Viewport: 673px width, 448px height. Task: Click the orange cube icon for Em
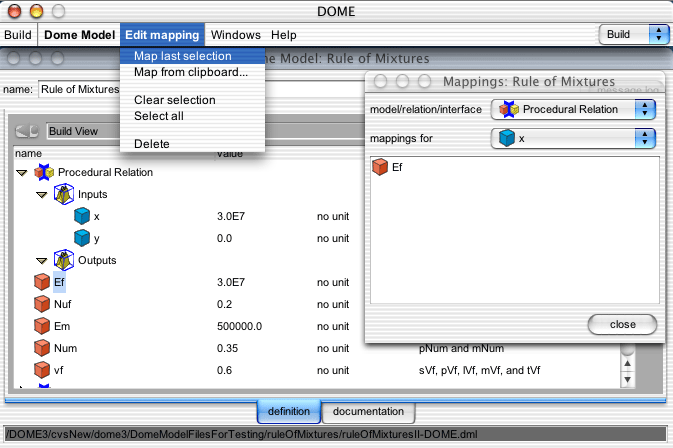click(42, 326)
